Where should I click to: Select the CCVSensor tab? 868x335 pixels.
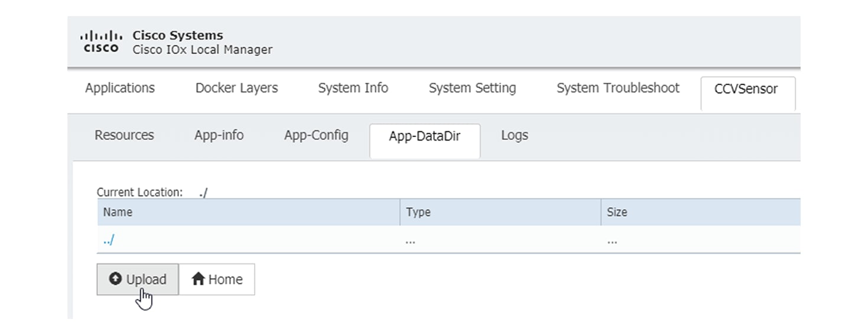pyautogui.click(x=747, y=93)
